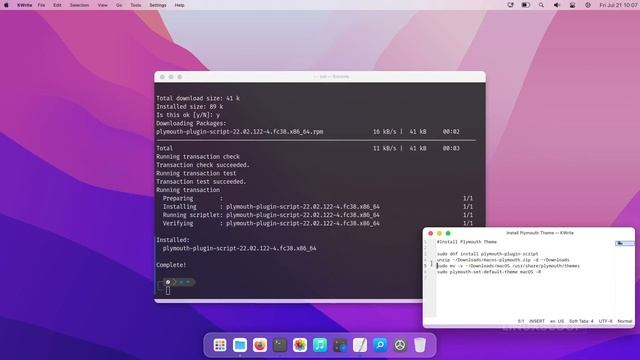Open the system settings icon in the dock
The image size is (640, 360).
coord(400,345)
